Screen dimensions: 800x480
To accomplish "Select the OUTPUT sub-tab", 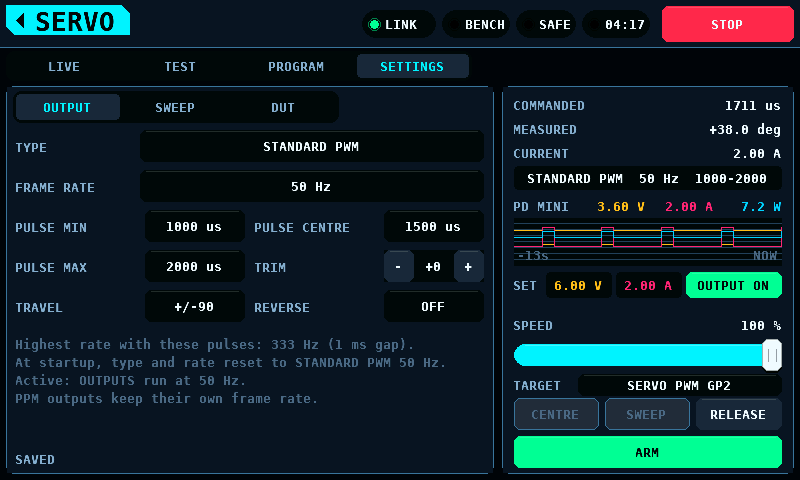I will click(x=67, y=108).
